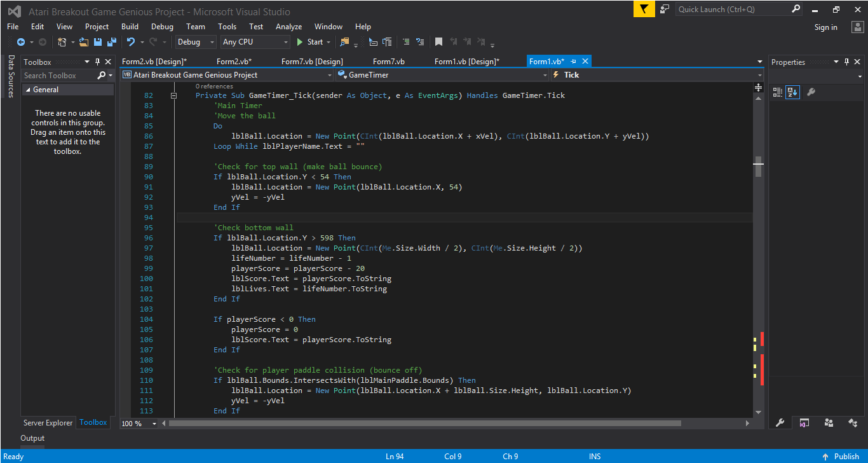Image resolution: width=868 pixels, height=463 pixels.
Task: Open the Build menu
Action: (x=130, y=27)
